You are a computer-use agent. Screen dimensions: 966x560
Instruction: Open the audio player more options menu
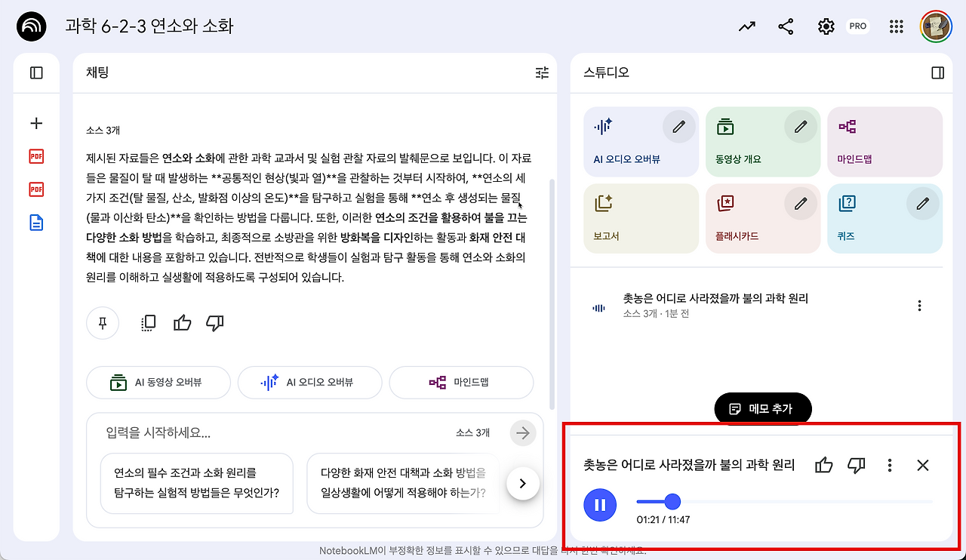[x=890, y=466]
